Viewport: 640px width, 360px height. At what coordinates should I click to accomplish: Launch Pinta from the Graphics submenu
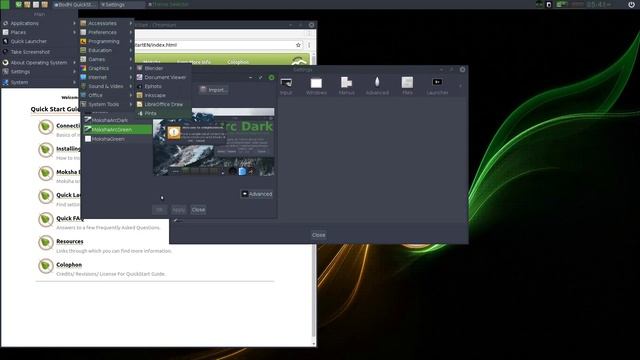tap(162, 113)
